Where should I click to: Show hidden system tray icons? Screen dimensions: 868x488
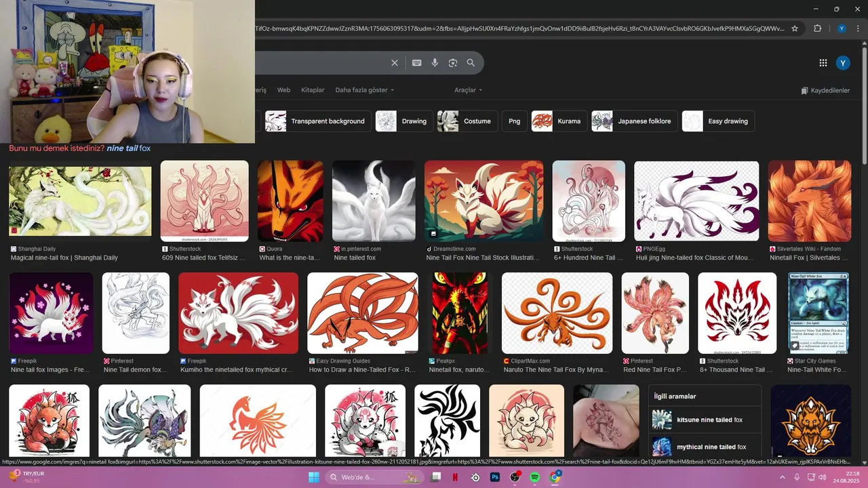coord(782,477)
